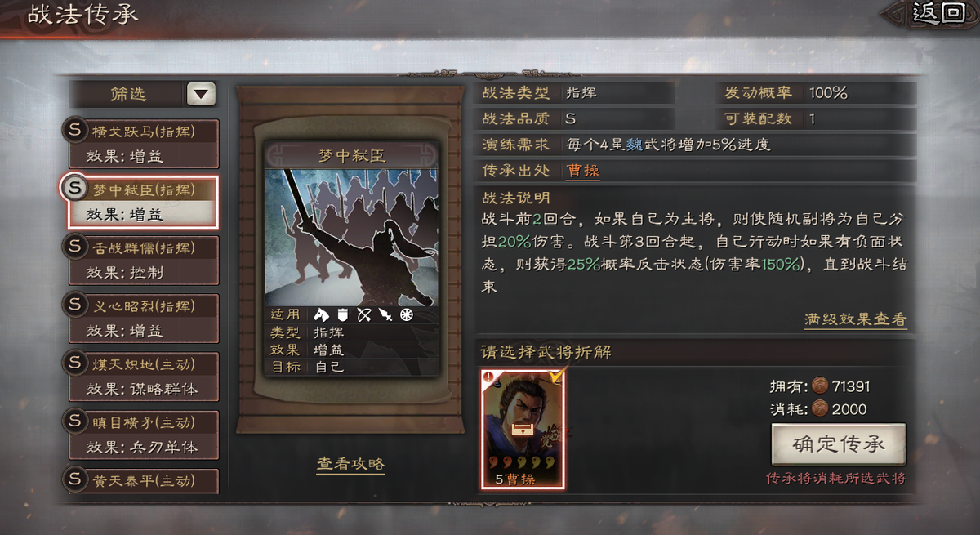Select 横戈跃马(指挥) tactic entry

tap(144, 142)
